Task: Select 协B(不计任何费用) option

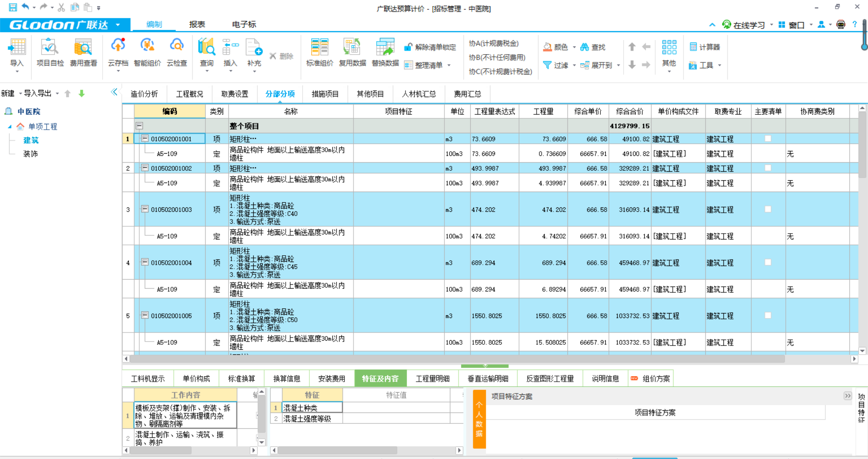Action: pos(497,57)
